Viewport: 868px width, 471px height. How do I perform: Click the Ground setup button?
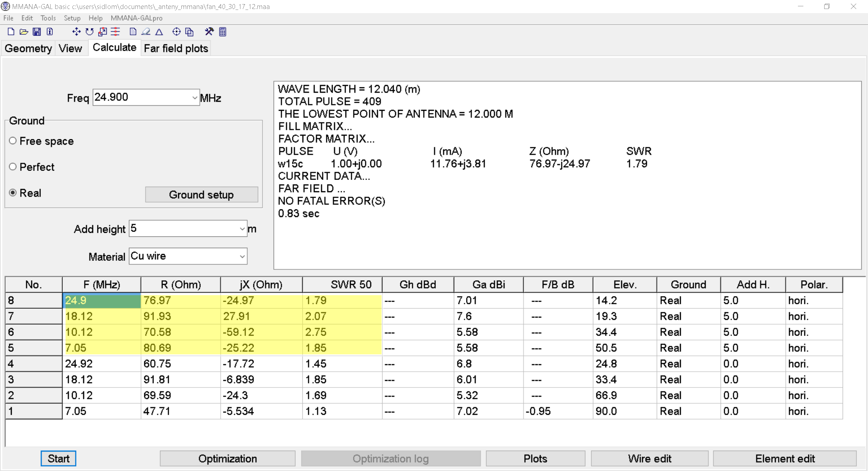[x=201, y=195]
